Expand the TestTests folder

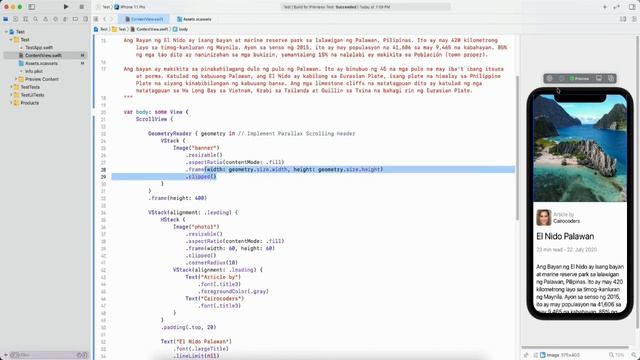click(11, 87)
